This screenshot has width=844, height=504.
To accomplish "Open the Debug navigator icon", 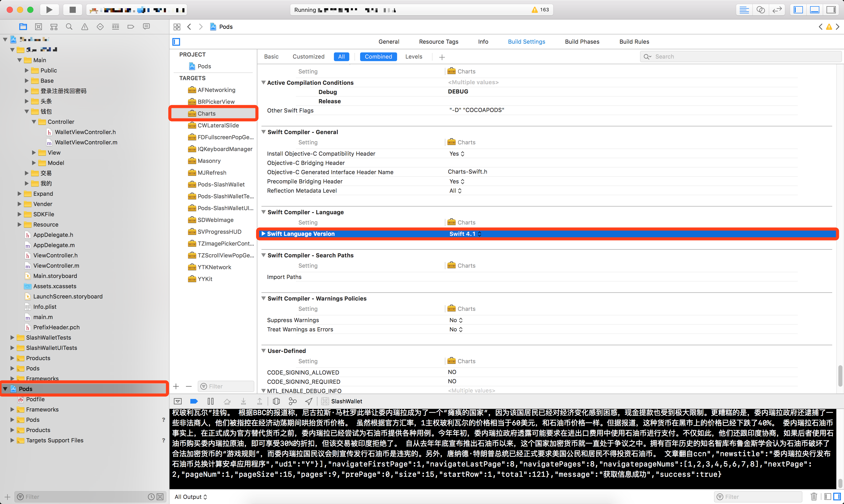I will click(x=115, y=27).
